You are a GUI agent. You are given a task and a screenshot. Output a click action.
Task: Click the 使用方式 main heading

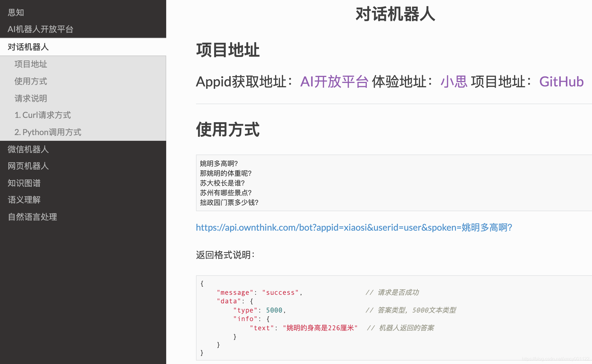point(228,130)
